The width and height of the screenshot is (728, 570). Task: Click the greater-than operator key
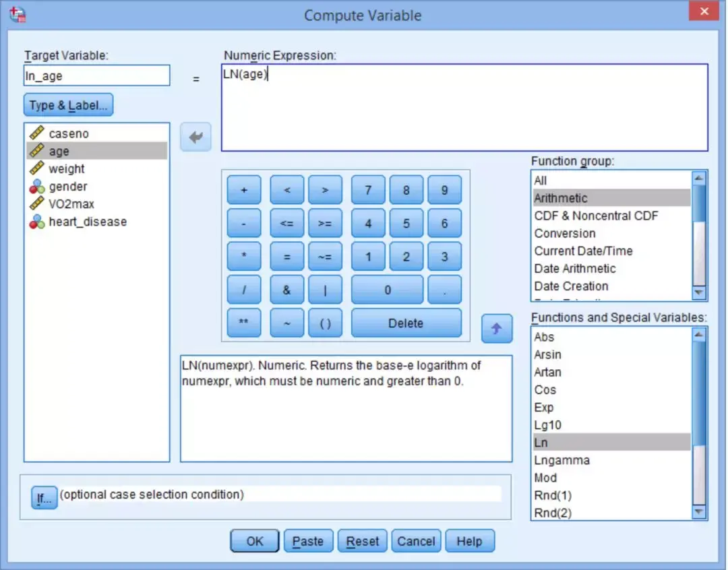325,190
